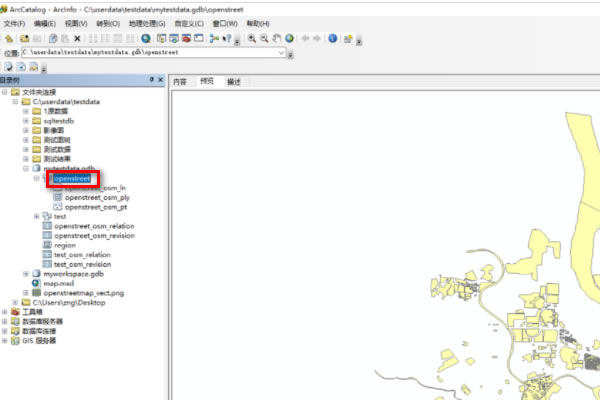
Task: Expand the 工具箱 node
Action: click(x=5, y=312)
